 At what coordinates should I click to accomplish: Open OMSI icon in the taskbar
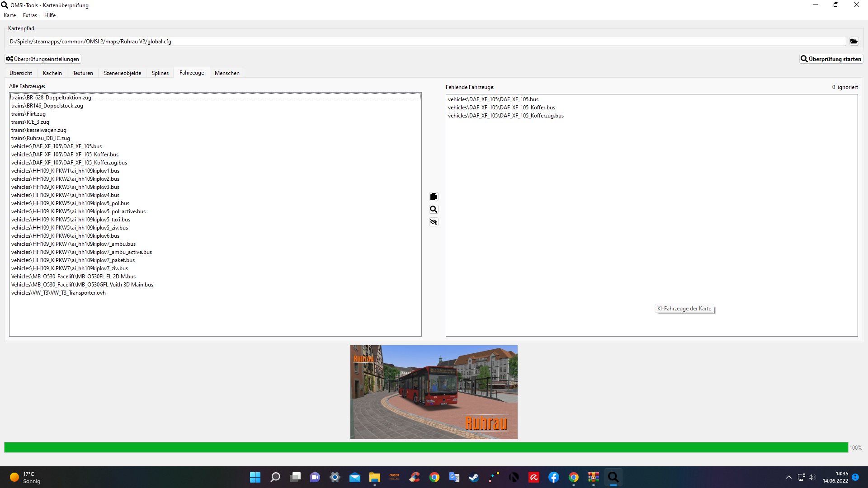click(394, 477)
